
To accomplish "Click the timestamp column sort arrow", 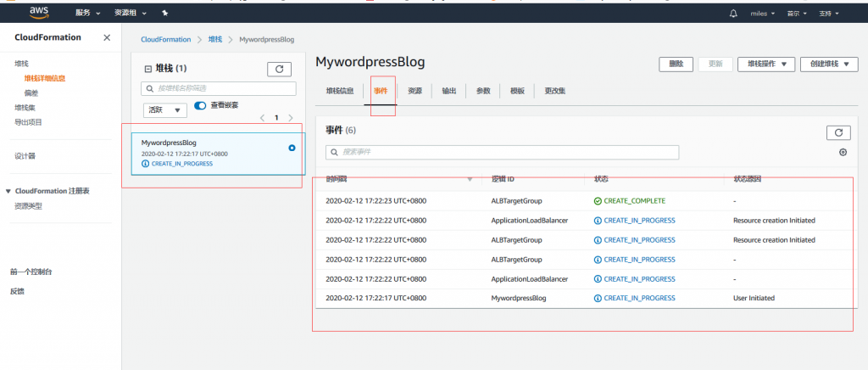I will click(x=470, y=179).
